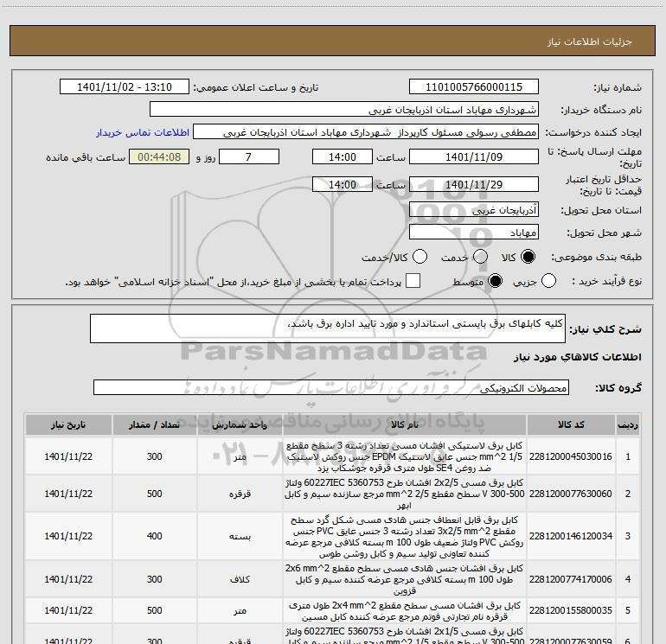Toggle the اسناد خزانه اسلامی payment checkbox
This screenshot has height=644, width=666.
pyautogui.click(x=413, y=281)
